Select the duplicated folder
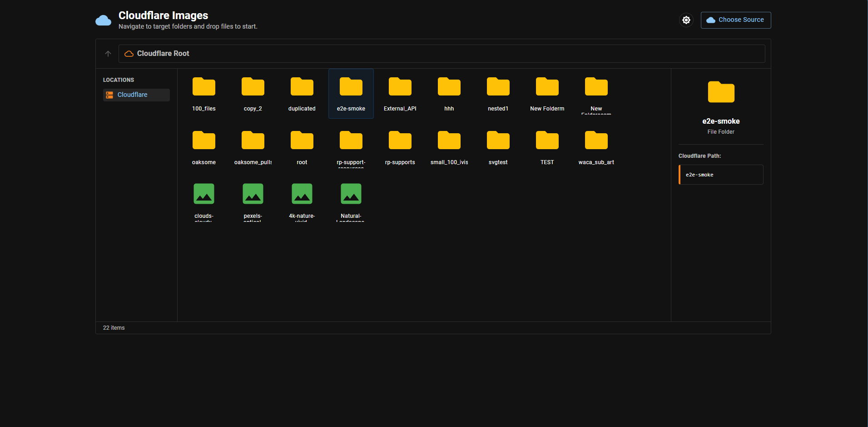The image size is (868, 427). tap(302, 94)
